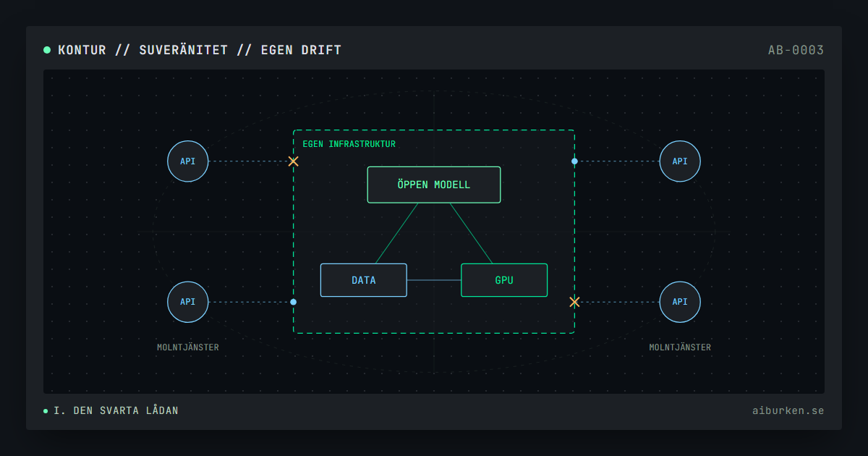Select the upper-right API circle node
This screenshot has width=868, height=456.
click(x=680, y=161)
